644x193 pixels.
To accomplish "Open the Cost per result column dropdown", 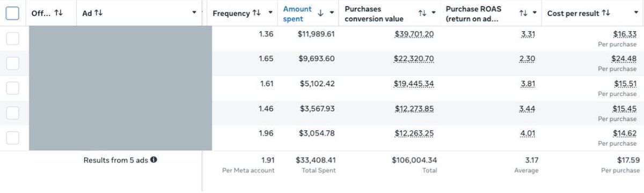I will coord(635,13).
